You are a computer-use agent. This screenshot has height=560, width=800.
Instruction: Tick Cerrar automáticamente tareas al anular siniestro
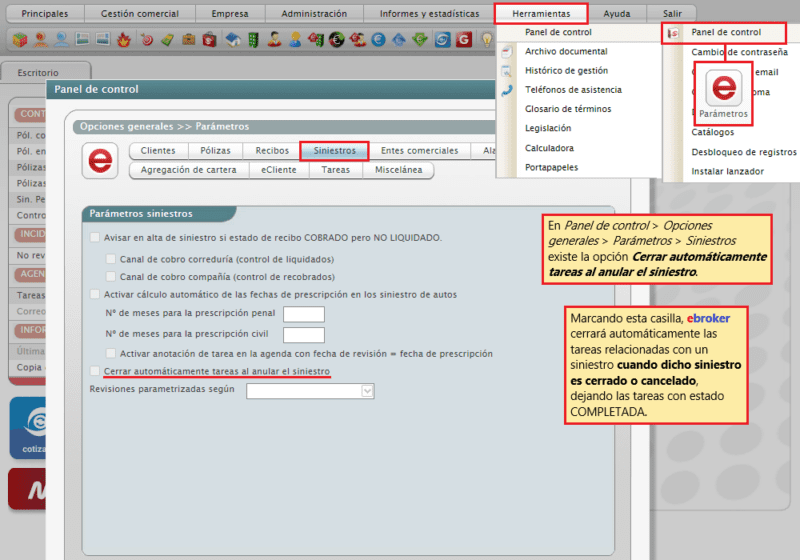pos(95,371)
